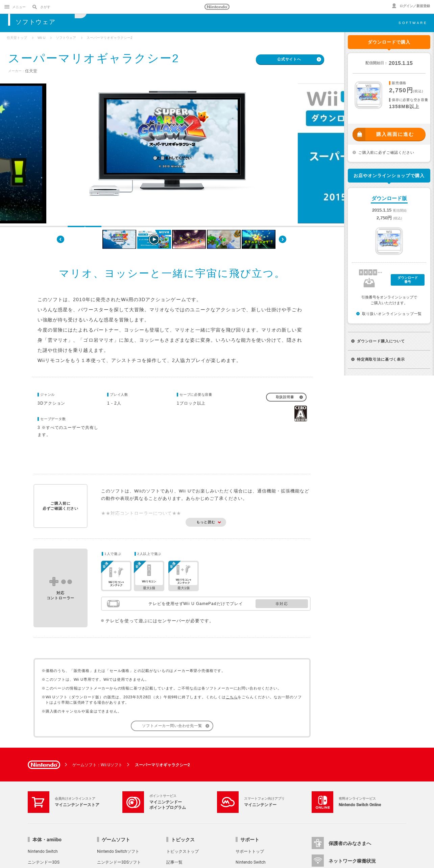Click 購入画面に進む button
The image size is (434, 868).
coord(389,135)
